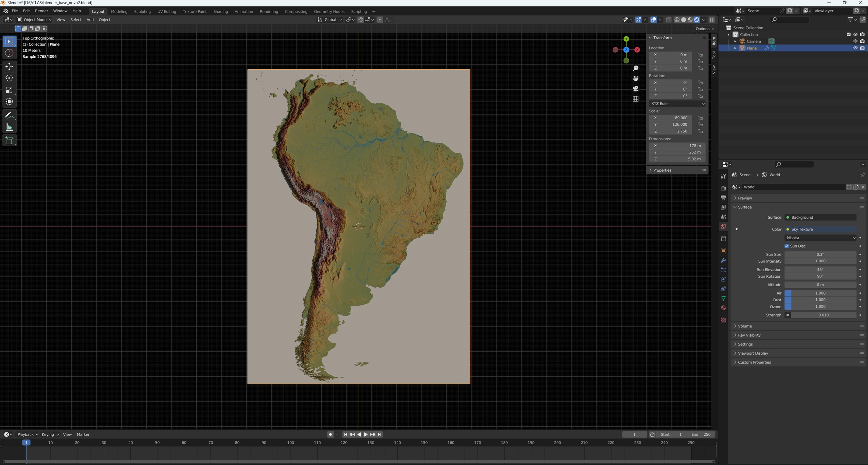Image resolution: width=868 pixels, height=465 pixels.
Task: Open the World properties tab icon
Action: (723, 226)
